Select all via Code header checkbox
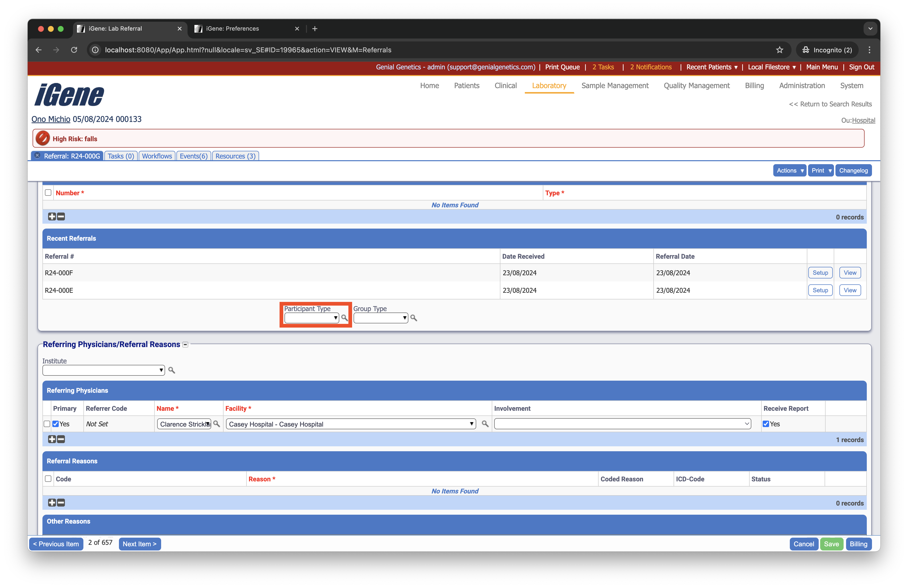The width and height of the screenshot is (908, 588). [x=48, y=478]
